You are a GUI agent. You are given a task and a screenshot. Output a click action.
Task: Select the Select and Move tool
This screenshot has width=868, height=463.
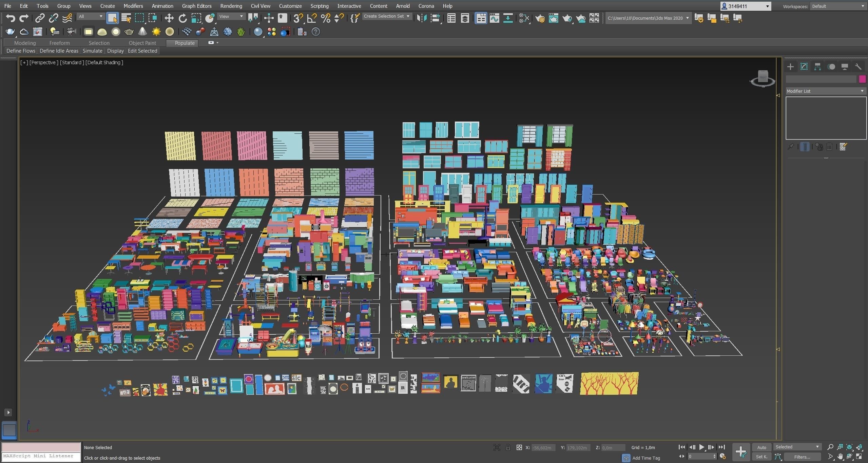pos(169,18)
